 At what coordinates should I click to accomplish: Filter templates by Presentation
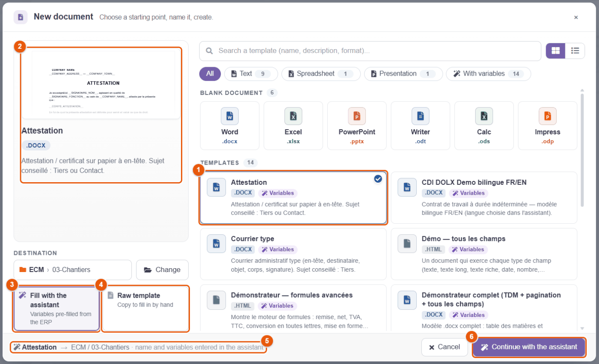(403, 74)
